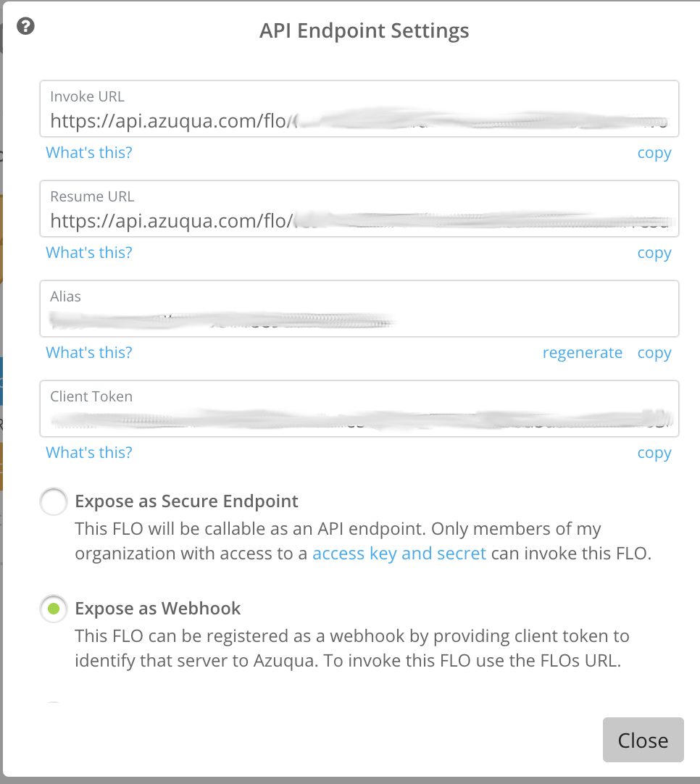Select the partially visible radio below Webhook
The height and width of the screenshot is (784, 700).
(54, 706)
